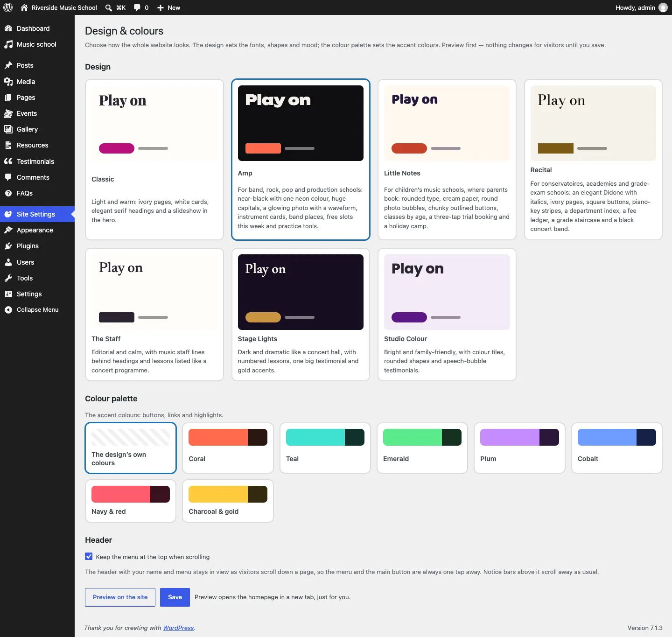Click the FAQs question mark icon

click(8, 193)
